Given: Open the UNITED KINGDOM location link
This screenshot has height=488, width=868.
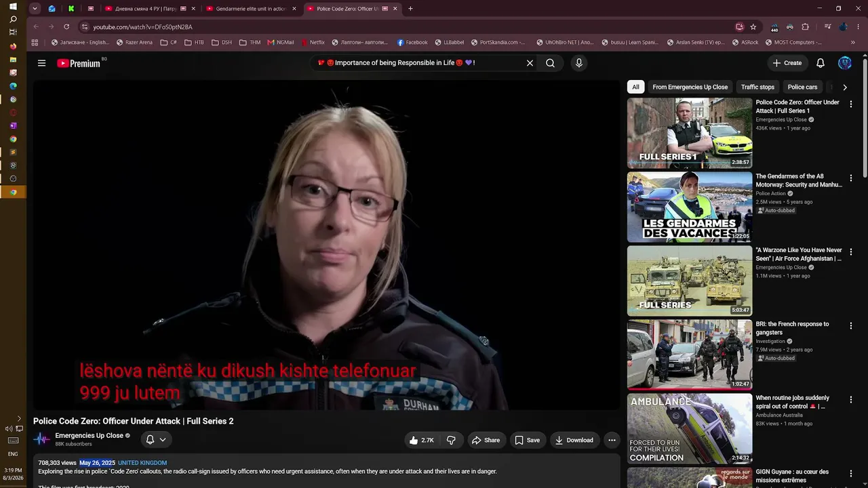Looking at the screenshot, I should 142,463.
